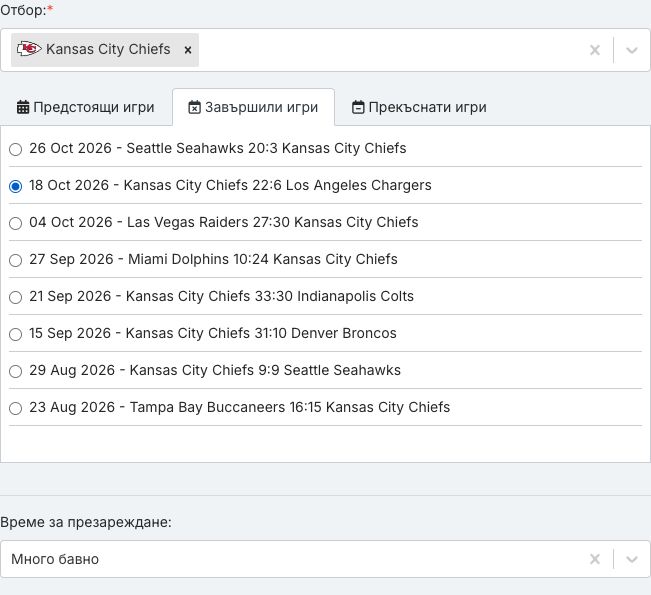The width and height of the screenshot is (651, 595).
Task: Remove the Kansas City Chiefs chip
Action: (188, 50)
